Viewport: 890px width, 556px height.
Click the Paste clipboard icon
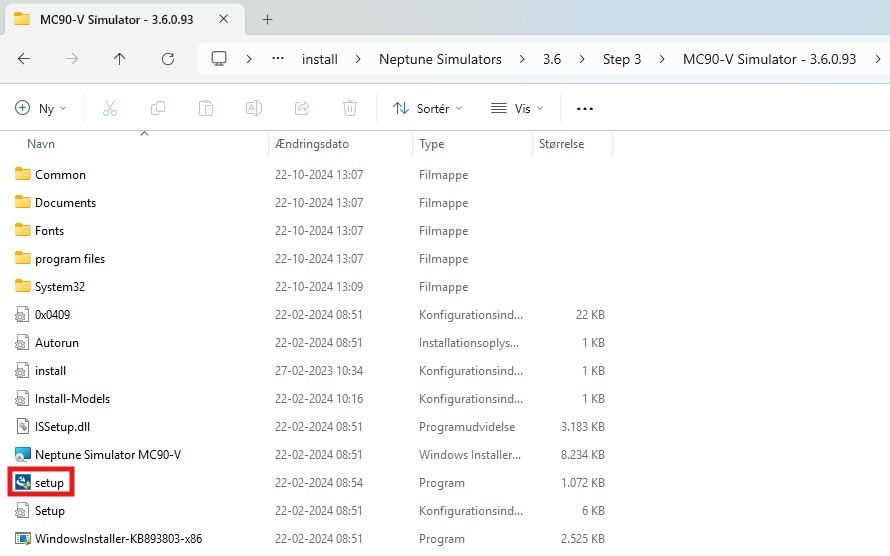pyautogui.click(x=206, y=108)
